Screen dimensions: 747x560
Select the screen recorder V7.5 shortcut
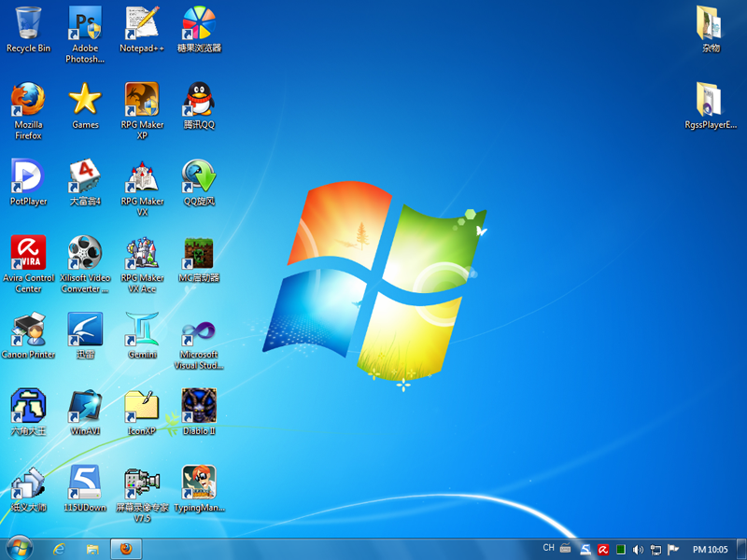tap(142, 483)
